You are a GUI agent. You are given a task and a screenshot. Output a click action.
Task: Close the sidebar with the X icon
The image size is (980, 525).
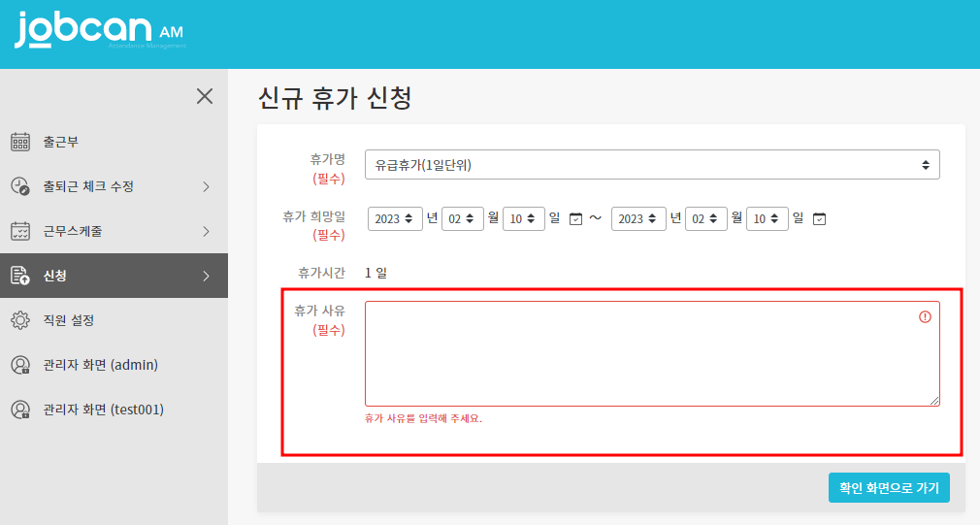pos(204,95)
